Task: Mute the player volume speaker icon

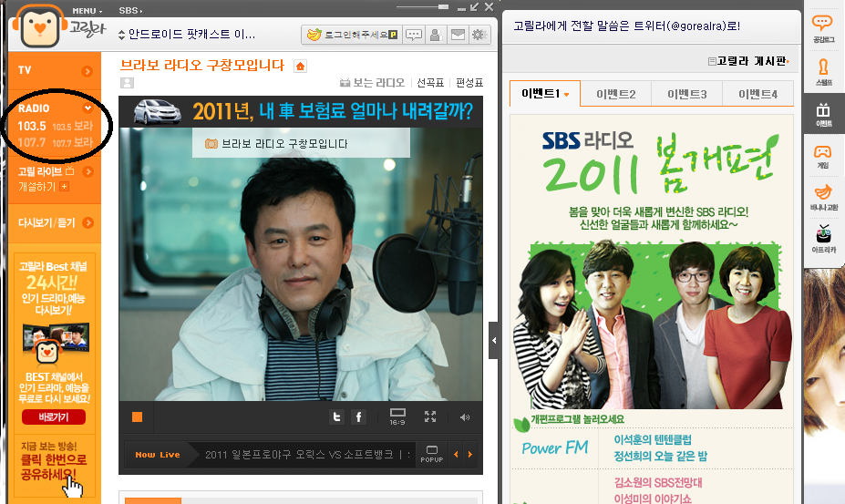Action: (465, 417)
